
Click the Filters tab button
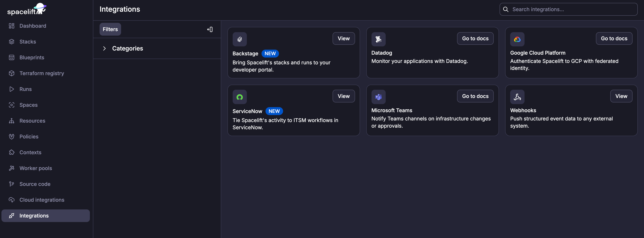110,29
